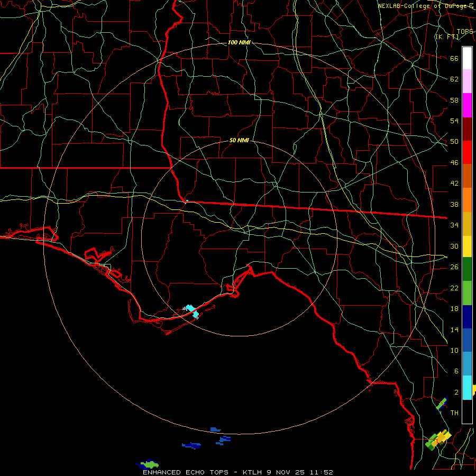Click the (K FT) units label
Viewport: 476px width, 476px height.
pos(447,37)
